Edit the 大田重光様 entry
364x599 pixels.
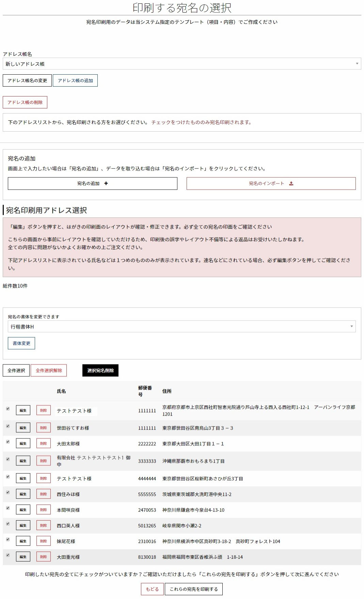[23, 557]
